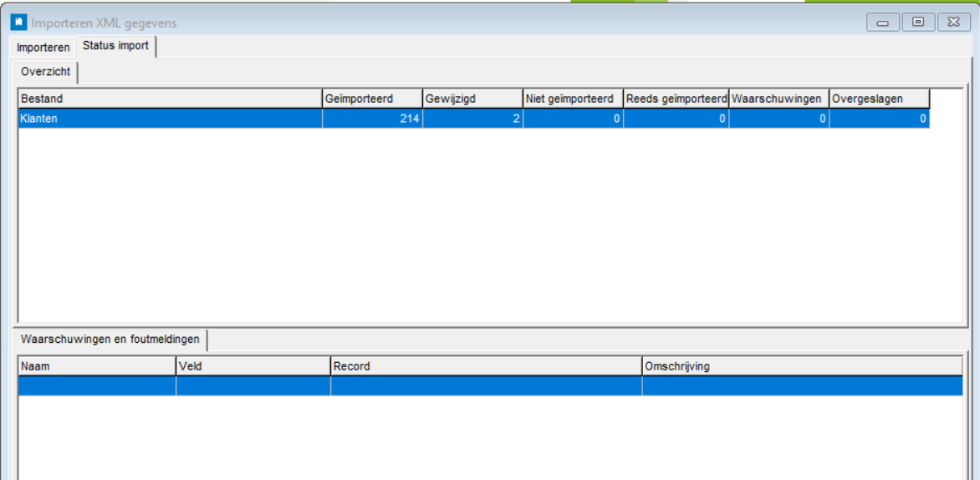
Task: Click the Omschrijving column header
Action: point(801,366)
